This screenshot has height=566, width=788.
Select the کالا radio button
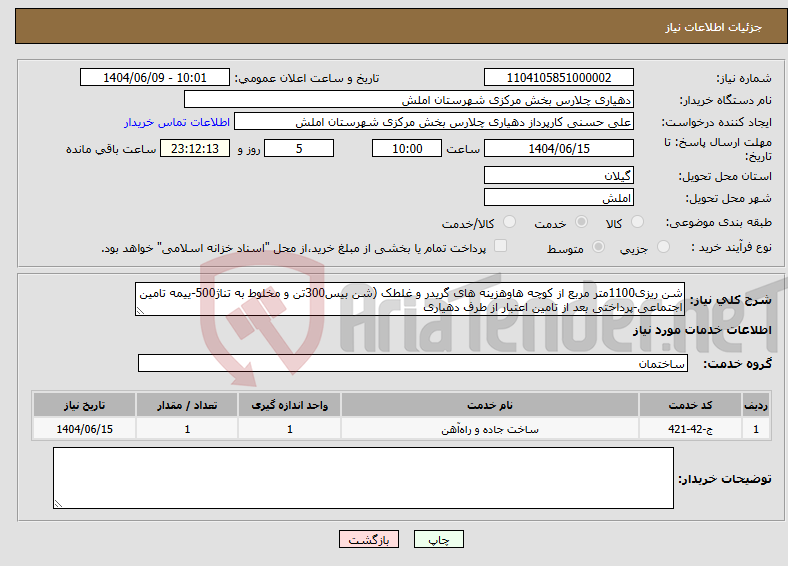coord(637,222)
